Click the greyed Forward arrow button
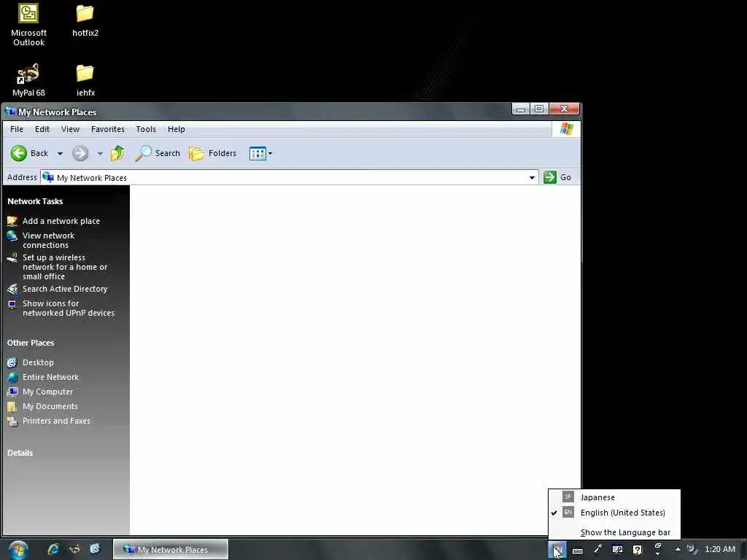Screen dimensions: 747x560 (80, 153)
